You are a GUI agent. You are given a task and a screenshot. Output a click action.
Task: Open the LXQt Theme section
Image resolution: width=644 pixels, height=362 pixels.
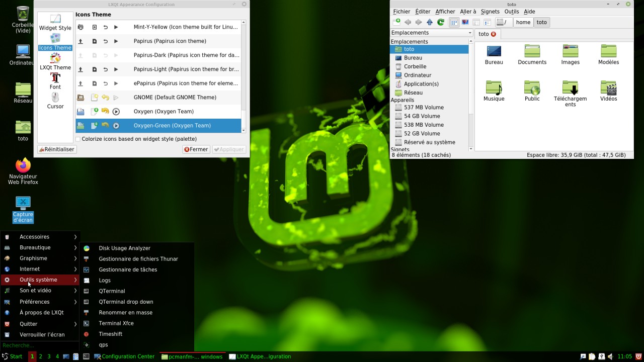55,61
